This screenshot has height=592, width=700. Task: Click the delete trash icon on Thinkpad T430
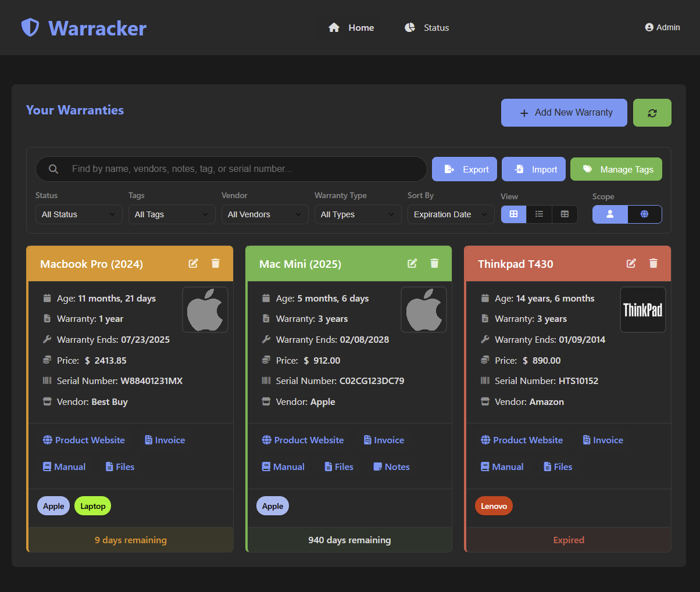click(x=653, y=263)
